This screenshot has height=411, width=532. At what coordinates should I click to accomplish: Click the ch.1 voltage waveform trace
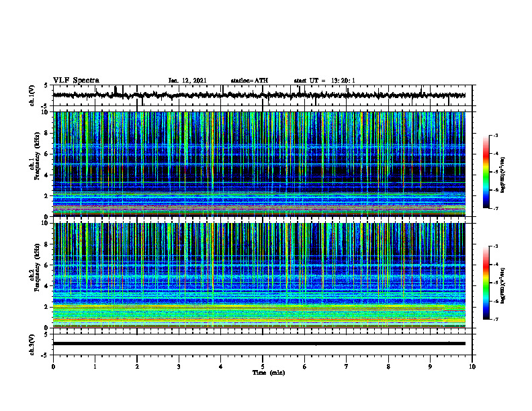point(259,95)
